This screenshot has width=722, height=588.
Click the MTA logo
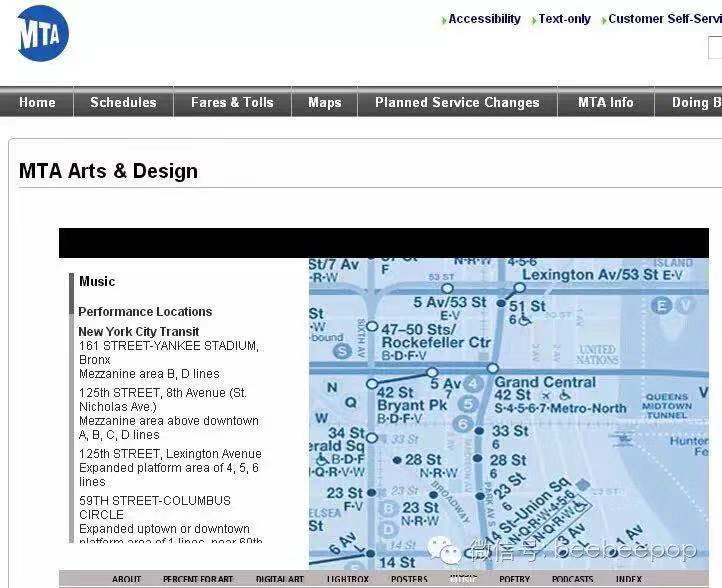42,33
